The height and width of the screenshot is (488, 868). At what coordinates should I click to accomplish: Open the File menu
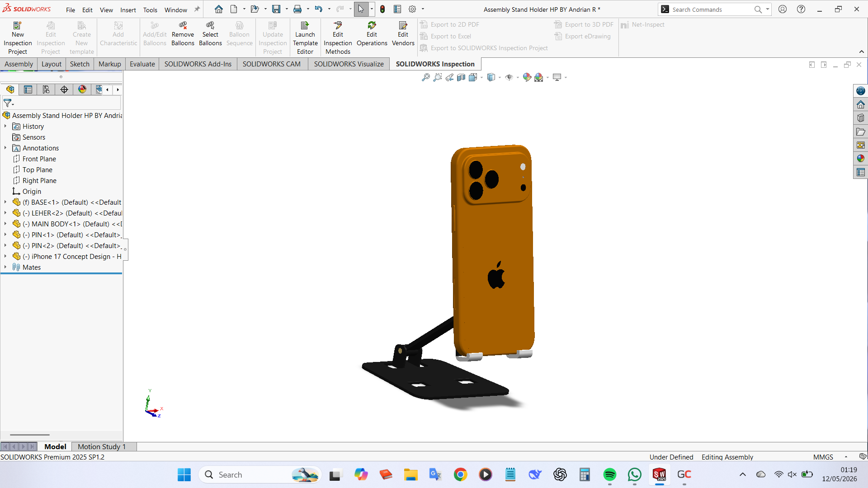point(71,10)
